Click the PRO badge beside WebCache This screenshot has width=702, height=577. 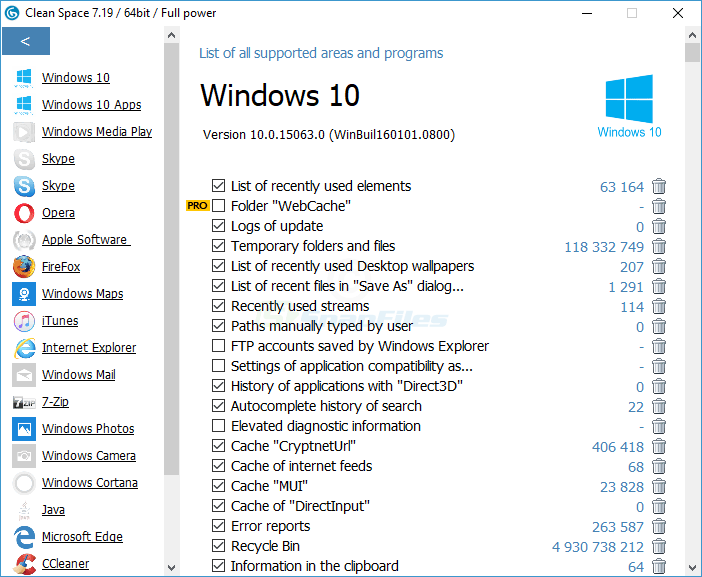pyautogui.click(x=197, y=206)
